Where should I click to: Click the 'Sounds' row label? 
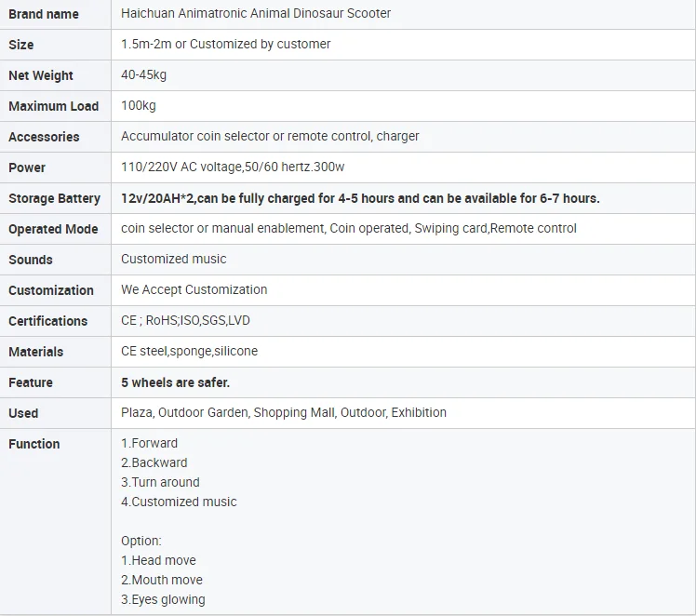click(31, 260)
